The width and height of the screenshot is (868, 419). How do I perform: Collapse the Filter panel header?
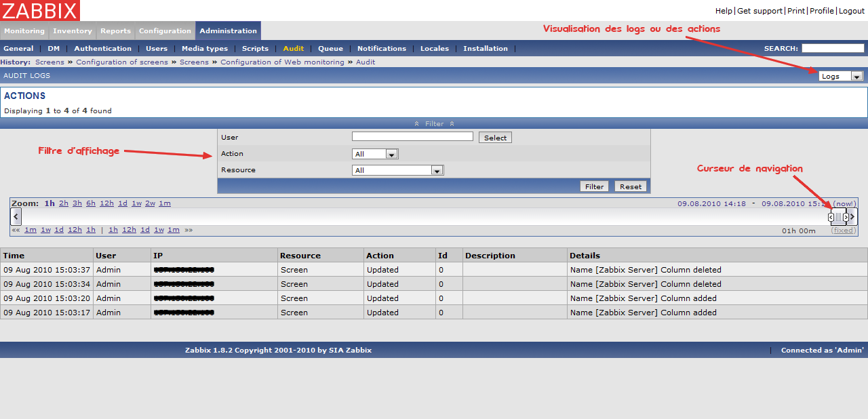coord(434,123)
